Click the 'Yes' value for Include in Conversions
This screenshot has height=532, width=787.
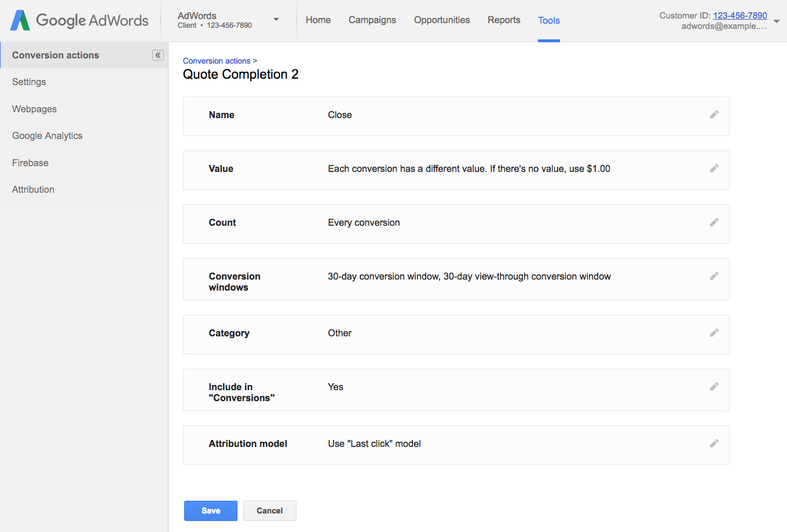[335, 387]
